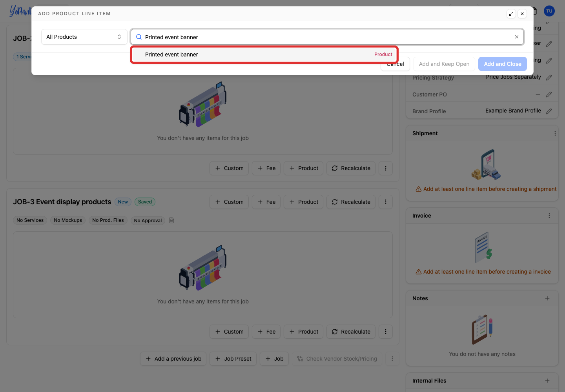Screen dimensions: 565x392
Task: Edit the Brand Profile pencil icon
Action: tap(549, 111)
